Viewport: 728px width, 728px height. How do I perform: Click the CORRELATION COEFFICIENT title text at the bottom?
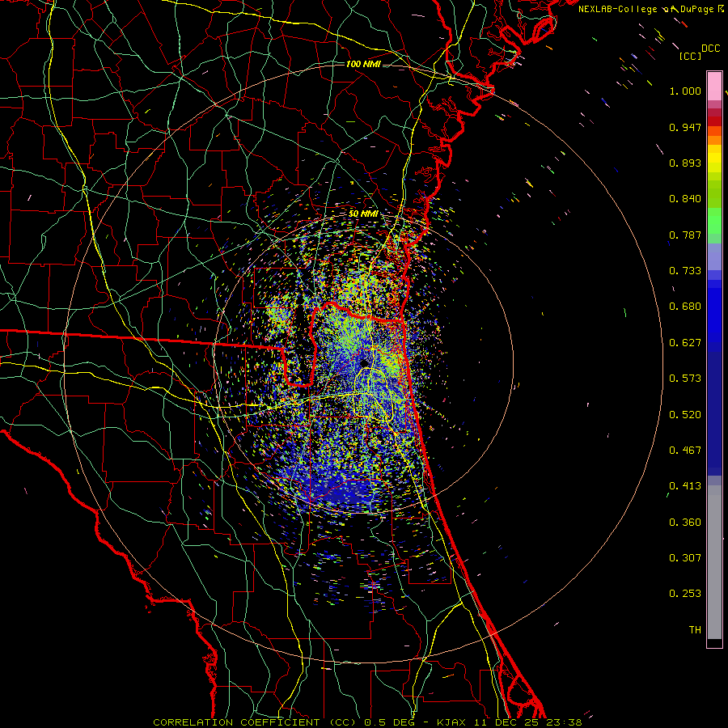click(255, 722)
